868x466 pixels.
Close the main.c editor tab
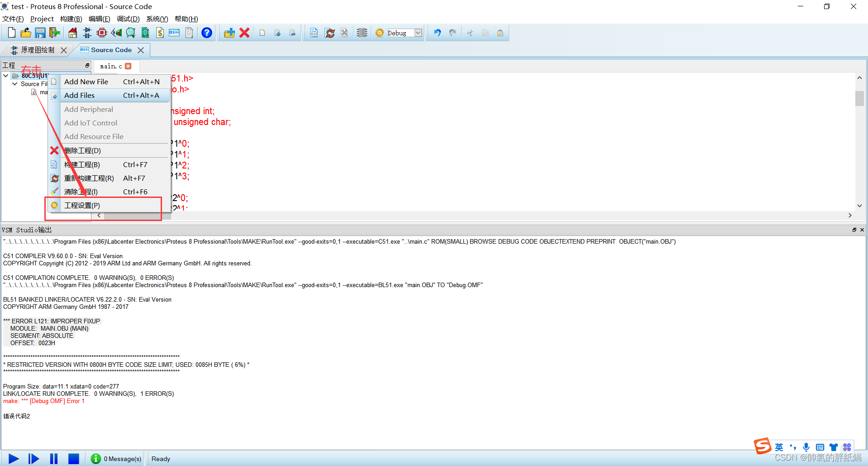coord(128,66)
